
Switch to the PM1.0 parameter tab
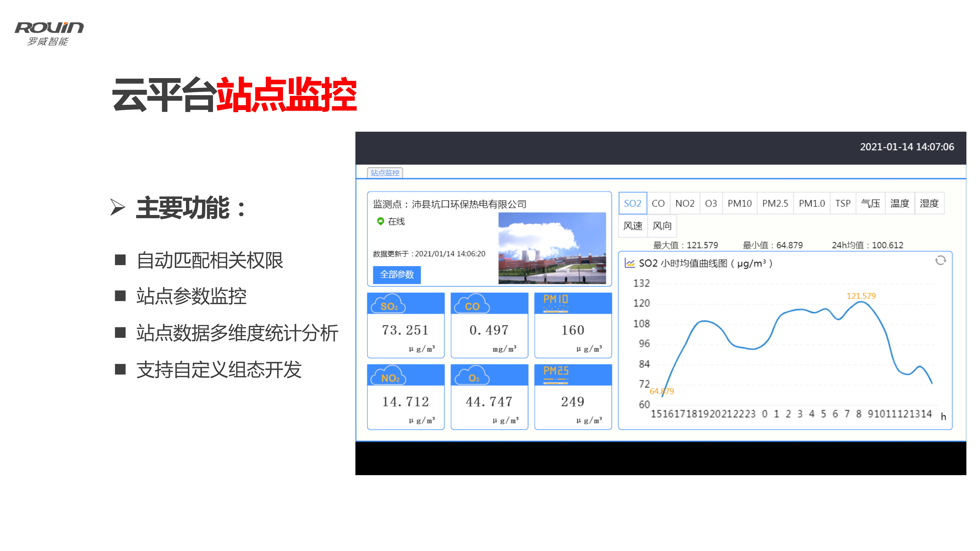click(x=811, y=204)
